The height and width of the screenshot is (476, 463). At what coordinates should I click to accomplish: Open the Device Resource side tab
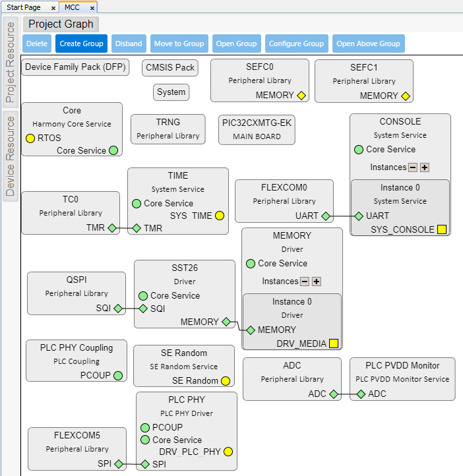pos(10,156)
